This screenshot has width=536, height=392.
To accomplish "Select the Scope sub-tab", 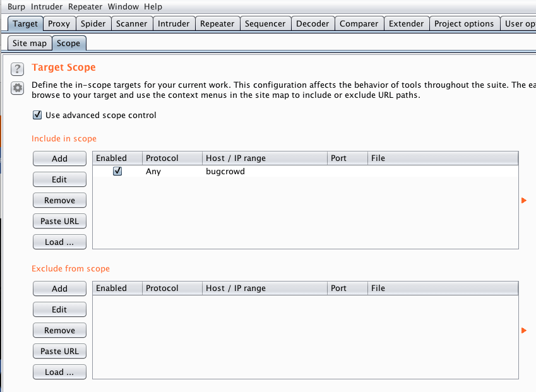I will point(68,44).
